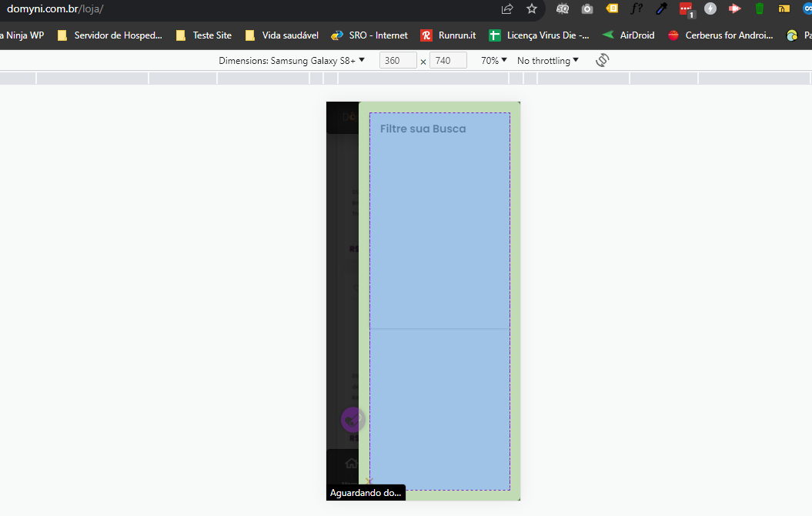Click the purple floating round button

click(353, 420)
